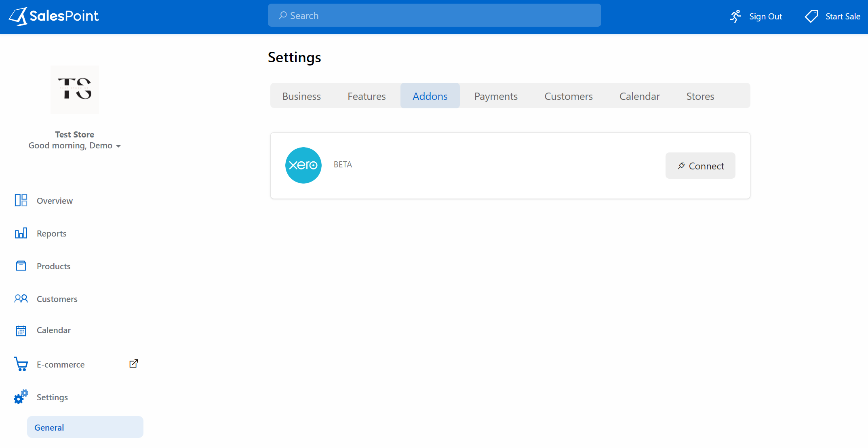Open E-commerce in new window via external link icon
Viewport: 868px width, 448px height.
click(x=133, y=363)
